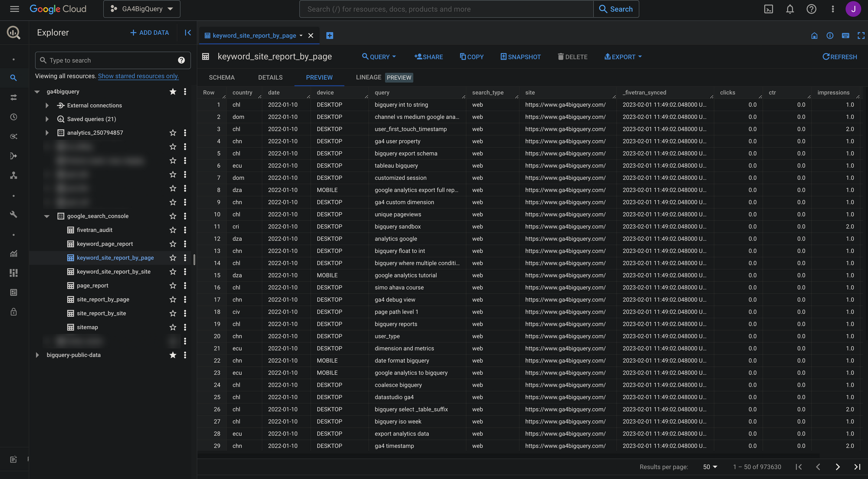Open the GA4BigQuery project selector dropdown
Viewport: 868px width, 479px height.
(x=142, y=9)
